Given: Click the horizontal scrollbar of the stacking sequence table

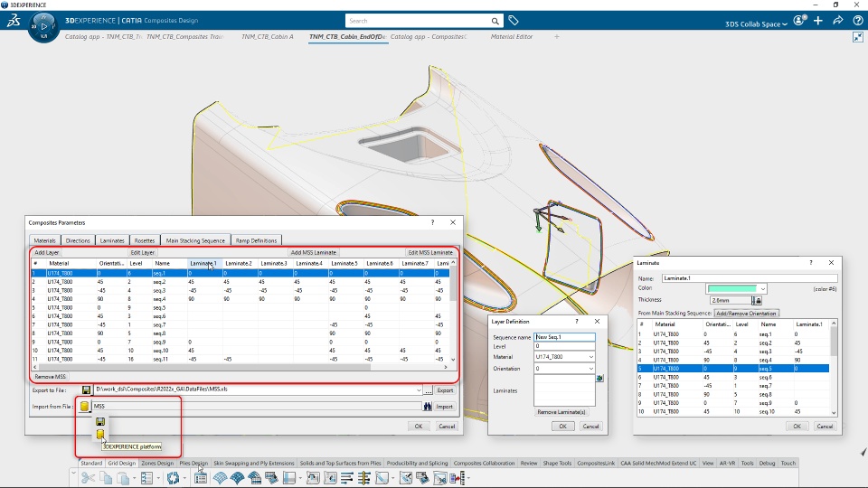Looking at the screenshot, I should (x=239, y=367).
